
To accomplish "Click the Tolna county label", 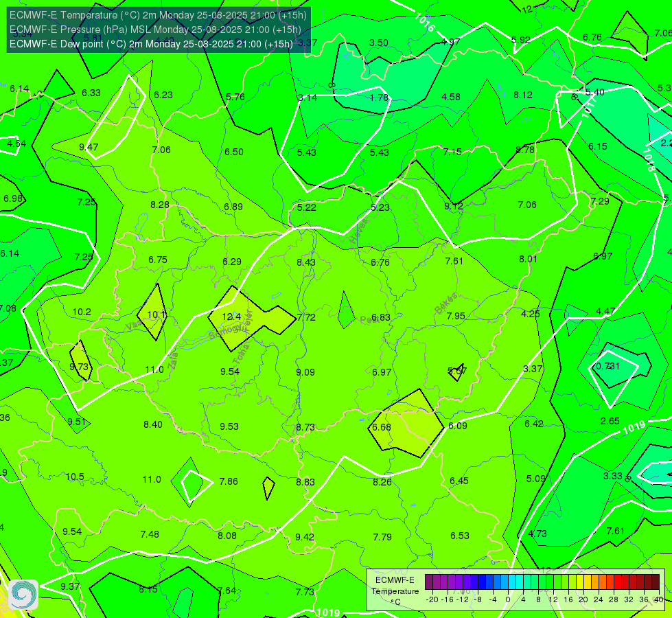I will pos(241,354).
